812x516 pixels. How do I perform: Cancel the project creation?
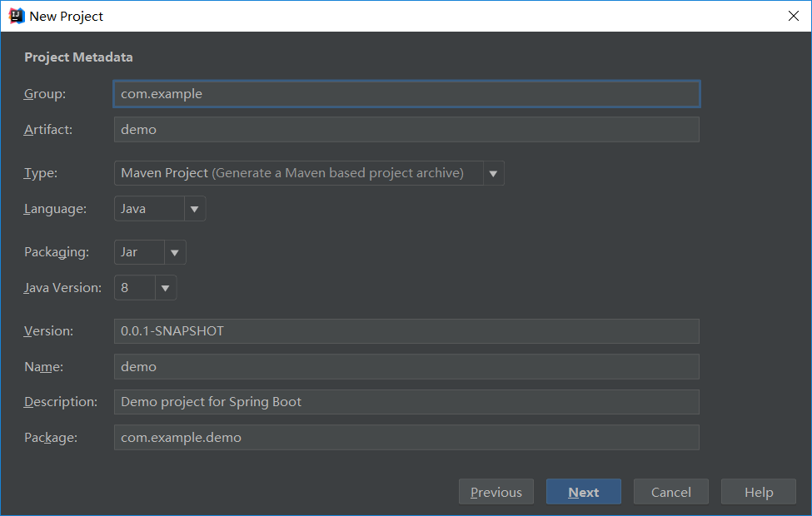click(x=671, y=492)
